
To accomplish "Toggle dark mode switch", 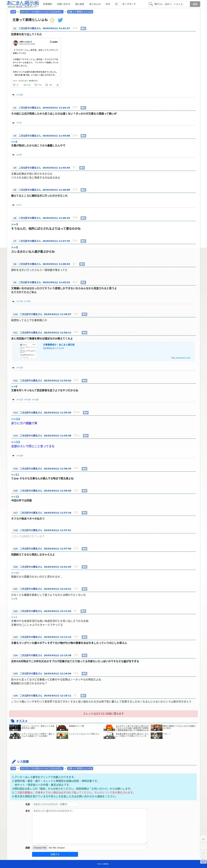I will [x=118, y=4].
